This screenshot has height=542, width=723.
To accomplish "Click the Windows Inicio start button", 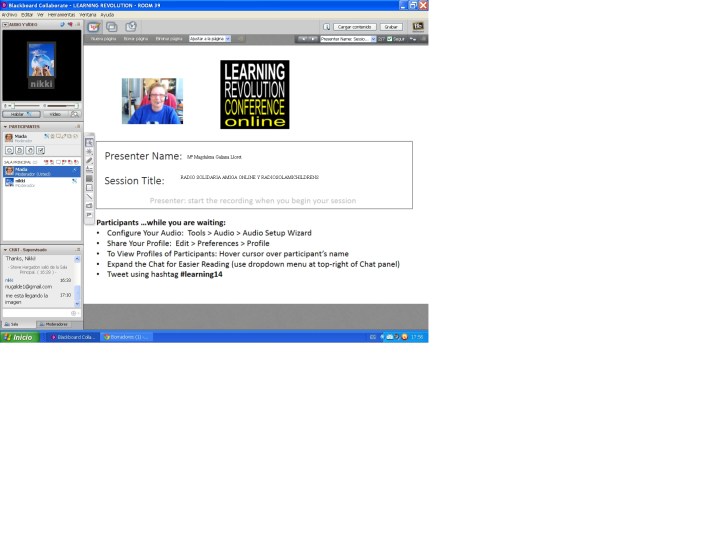I will point(18,337).
